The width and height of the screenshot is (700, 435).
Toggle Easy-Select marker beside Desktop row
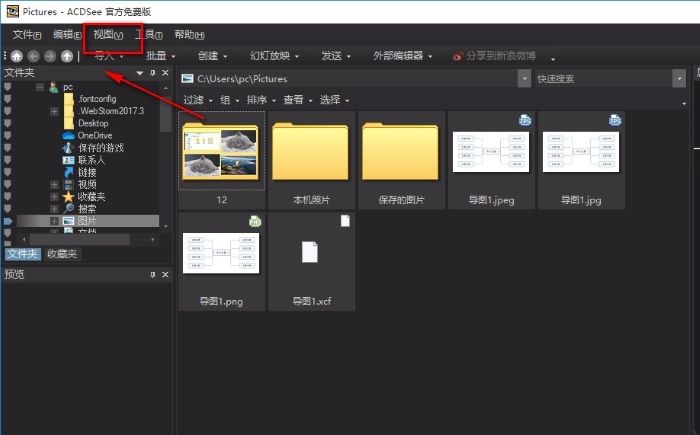8,123
